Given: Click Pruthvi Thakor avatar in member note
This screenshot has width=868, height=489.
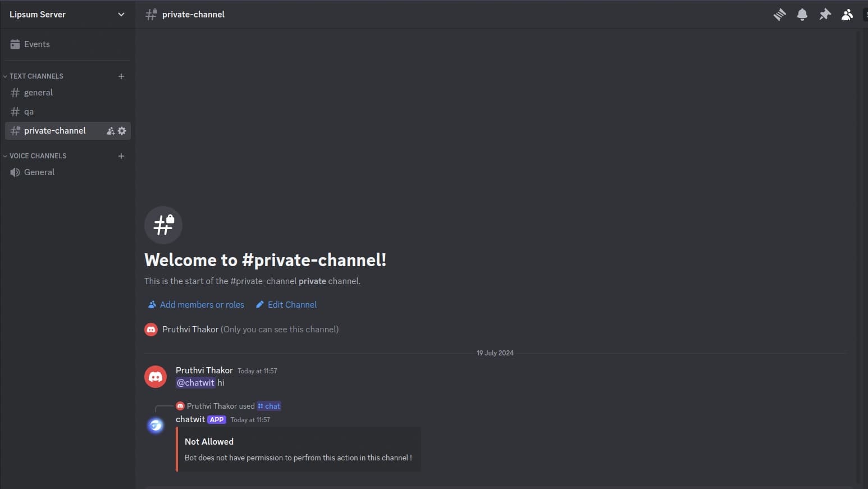Looking at the screenshot, I should coord(151,330).
